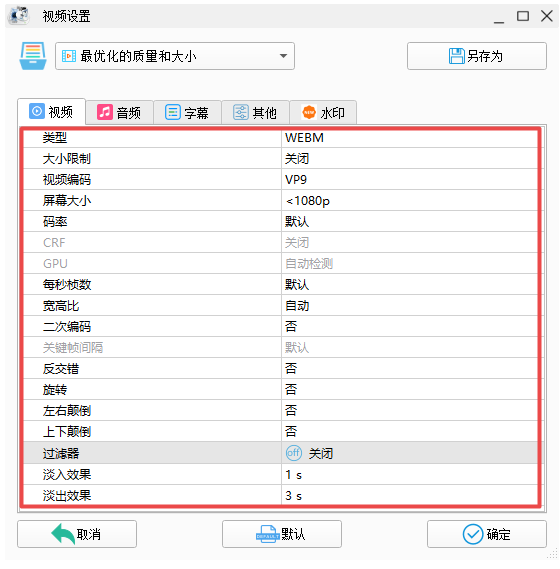Select the 视频编码 VP9 row
The image size is (560, 569).
click(x=280, y=179)
